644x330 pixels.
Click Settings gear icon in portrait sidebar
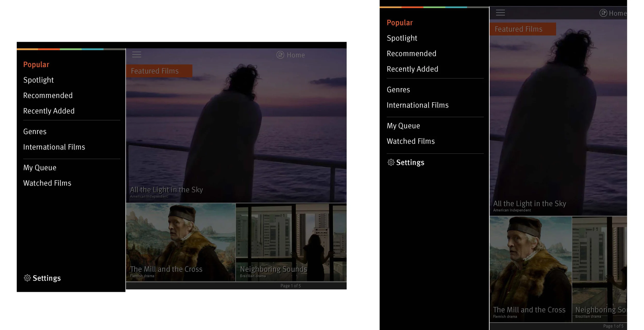click(x=391, y=162)
